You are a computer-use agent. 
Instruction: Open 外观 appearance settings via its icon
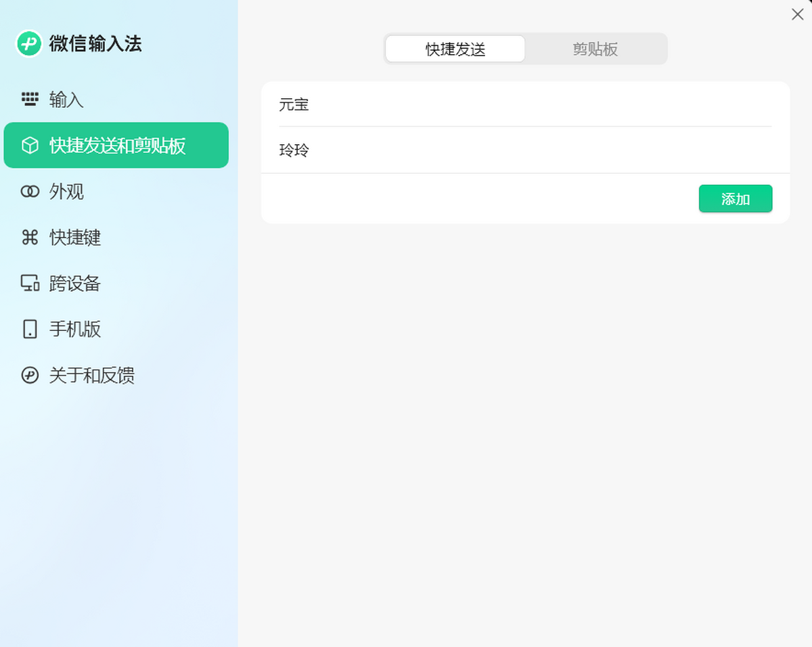[x=30, y=192]
